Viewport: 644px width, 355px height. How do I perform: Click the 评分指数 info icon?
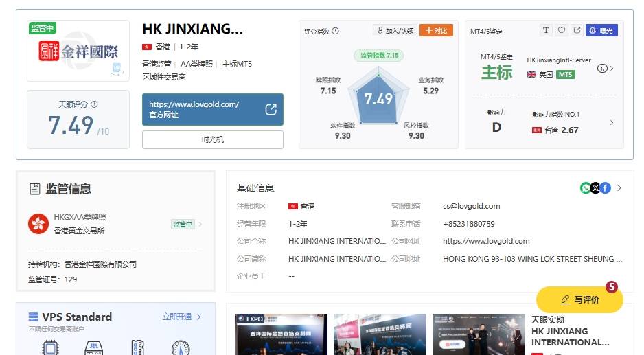pyautogui.click(x=335, y=31)
